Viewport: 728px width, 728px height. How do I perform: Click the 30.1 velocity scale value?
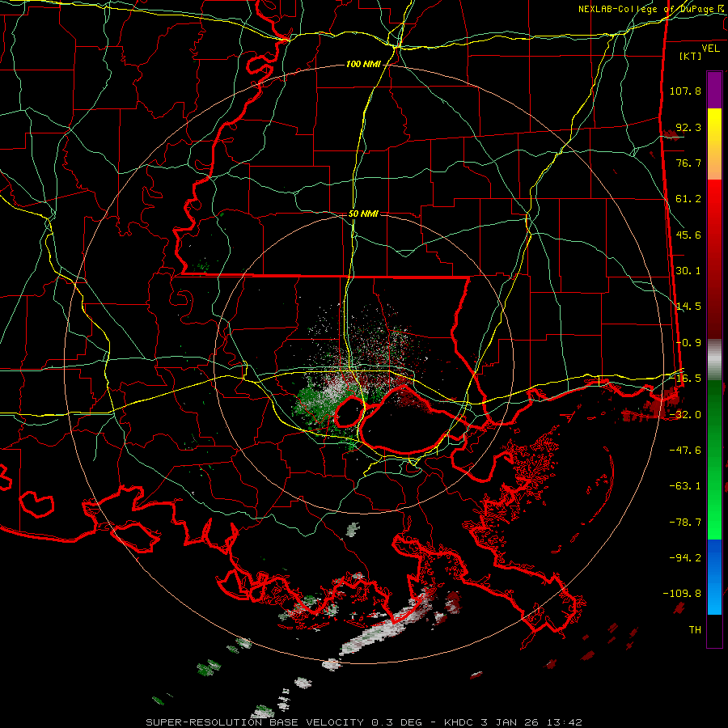(x=688, y=271)
